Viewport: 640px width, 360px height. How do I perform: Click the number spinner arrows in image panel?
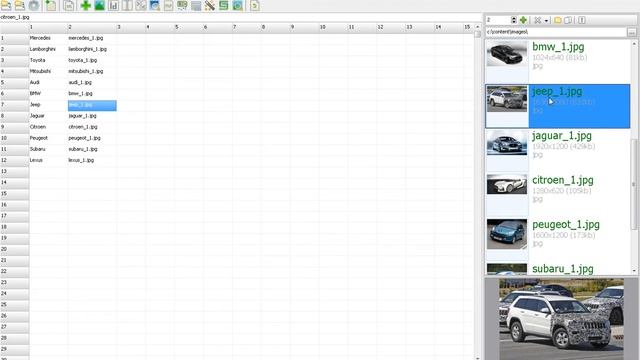pos(513,20)
